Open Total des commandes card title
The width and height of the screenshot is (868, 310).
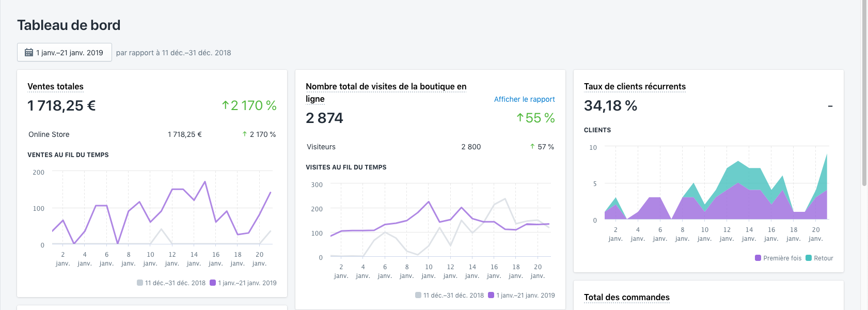coord(626,297)
